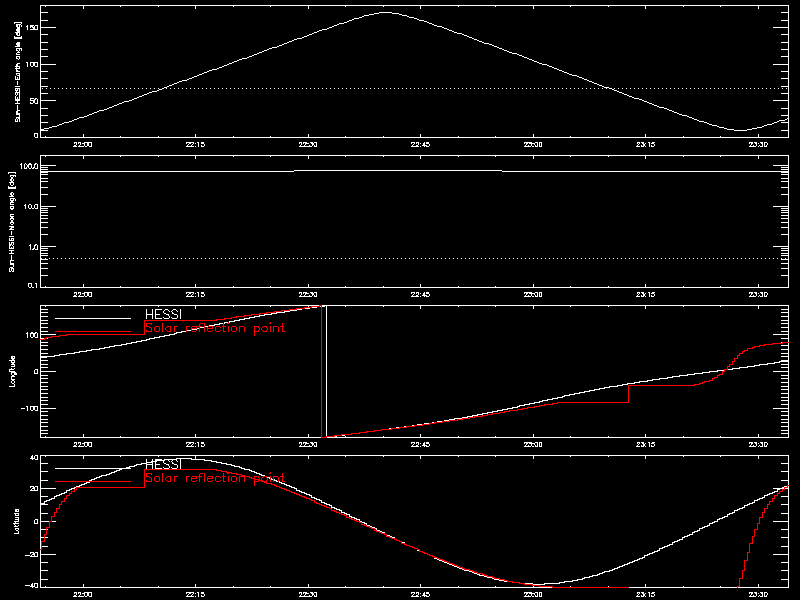Click '22:45' time label under Sun-HESSI-Earth plot
Viewport: 800px width, 600px height.
pos(420,144)
